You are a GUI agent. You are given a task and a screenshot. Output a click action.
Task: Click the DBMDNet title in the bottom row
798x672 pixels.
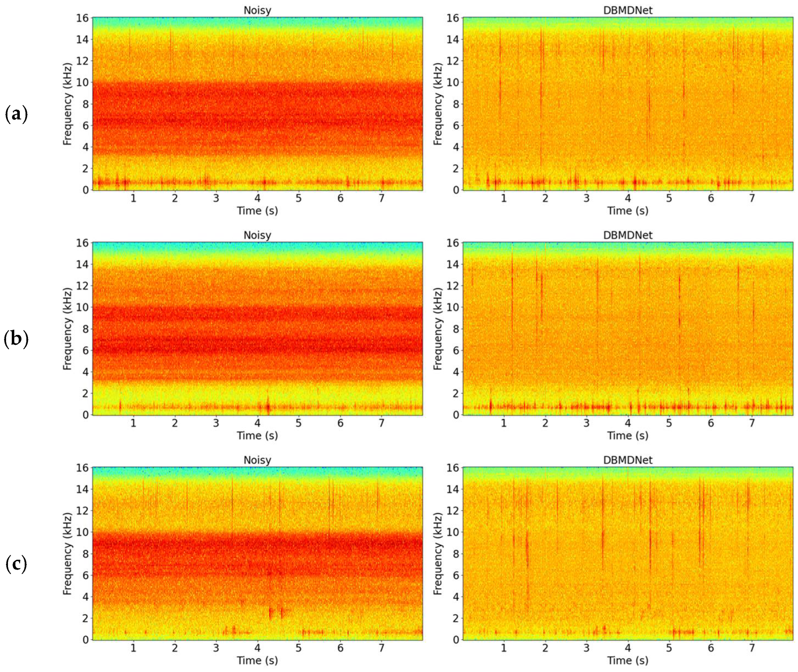pyautogui.click(x=627, y=460)
